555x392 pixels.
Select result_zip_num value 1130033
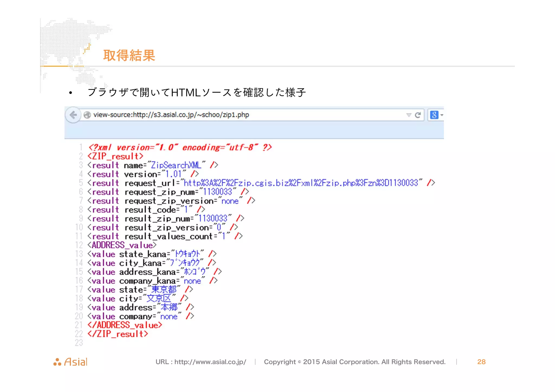(x=213, y=218)
